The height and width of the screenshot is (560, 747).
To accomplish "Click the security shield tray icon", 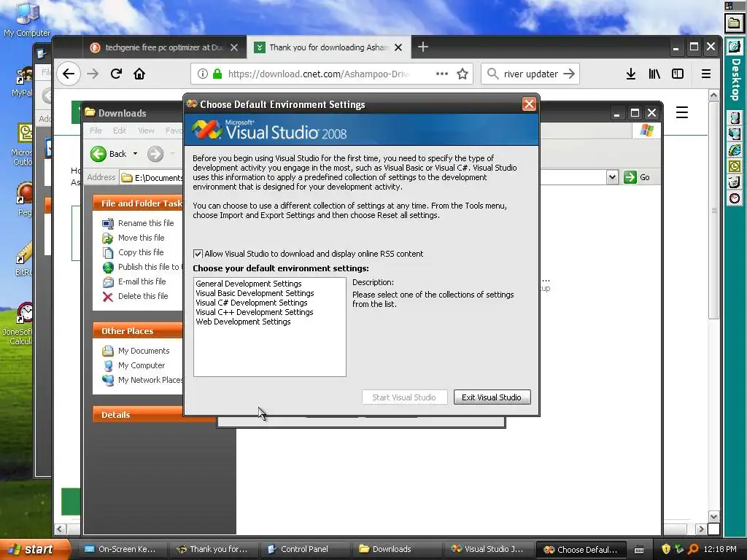I will [x=666, y=549].
